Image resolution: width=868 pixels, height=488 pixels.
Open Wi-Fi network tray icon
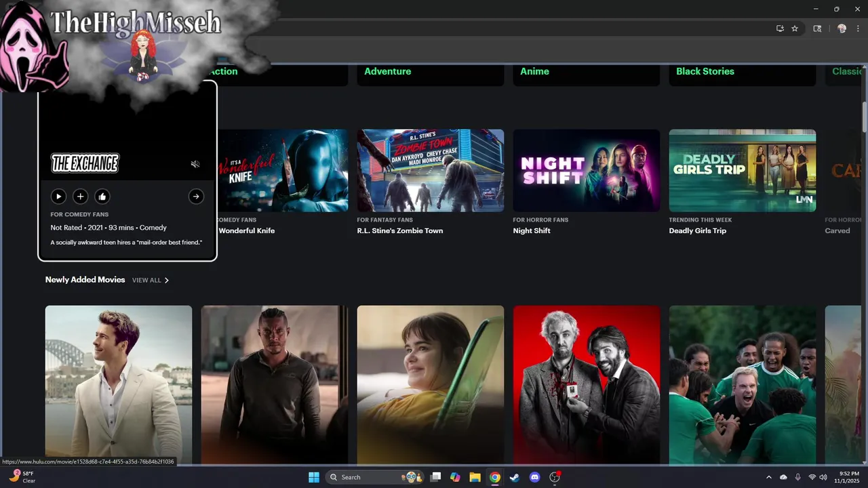(812, 477)
